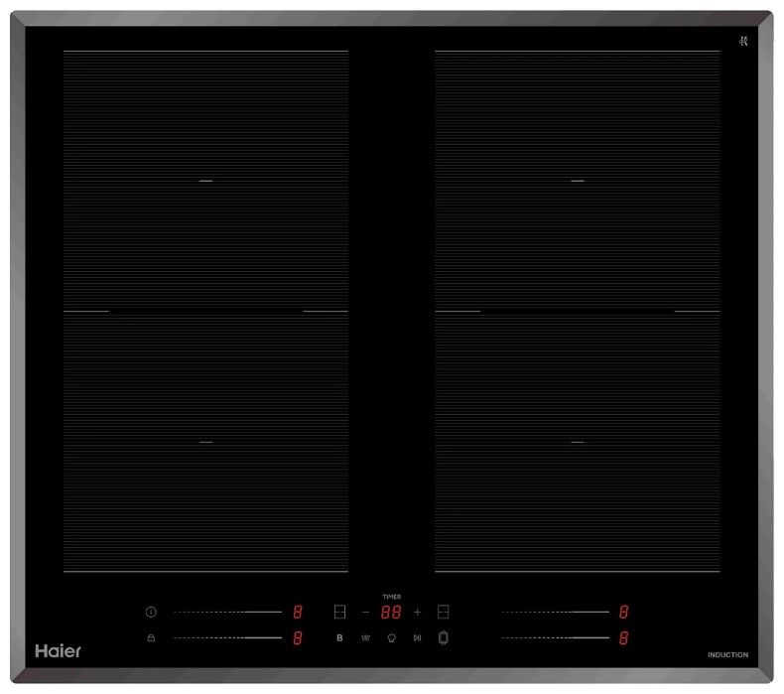784x694 pixels.
Task: Adjust the upper left power slider
Action: pos(227,613)
